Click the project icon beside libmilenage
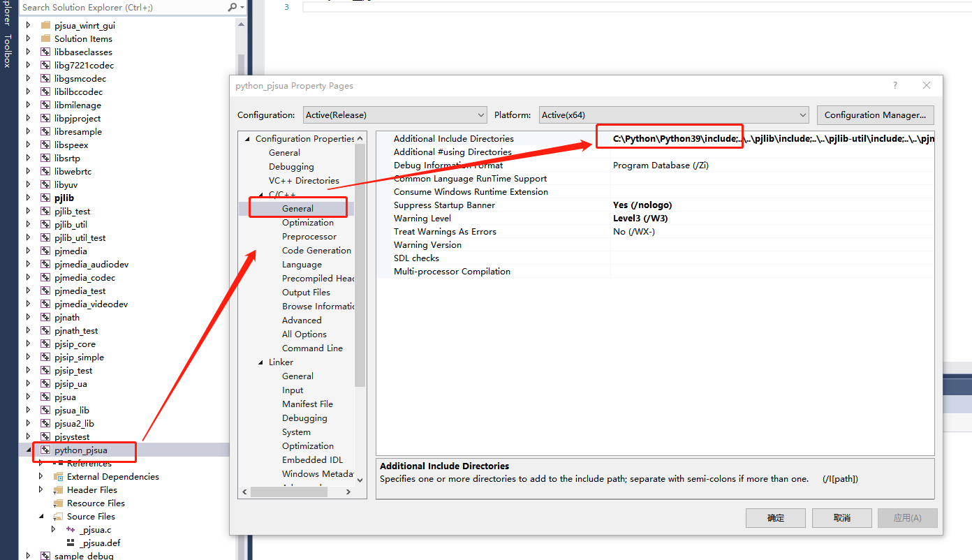 click(x=45, y=105)
